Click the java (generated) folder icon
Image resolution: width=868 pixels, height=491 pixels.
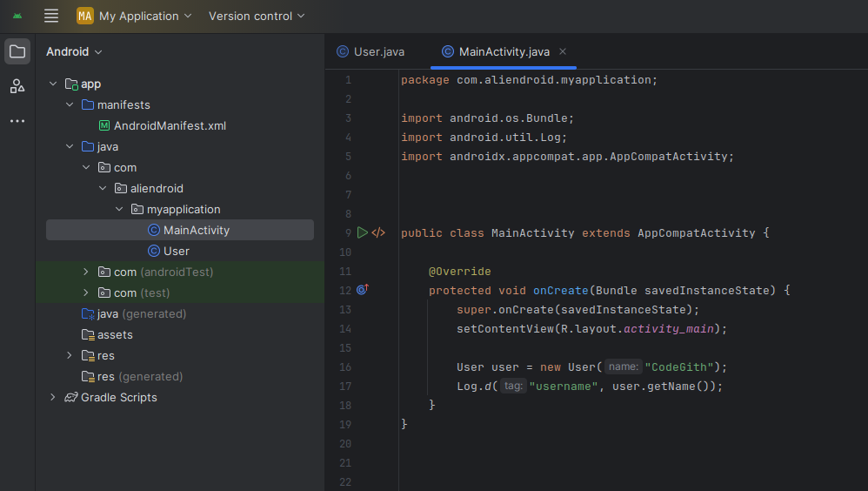(88, 314)
